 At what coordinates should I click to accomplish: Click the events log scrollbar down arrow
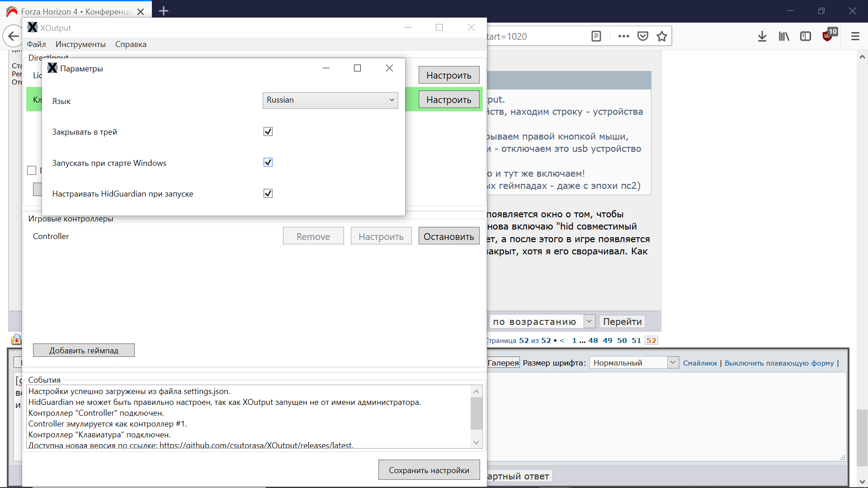[x=476, y=443]
